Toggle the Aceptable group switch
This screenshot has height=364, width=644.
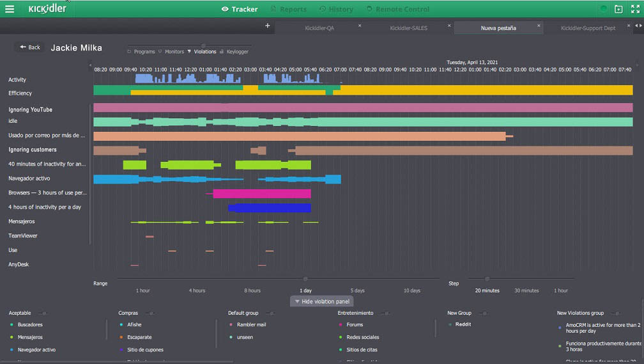point(43,313)
